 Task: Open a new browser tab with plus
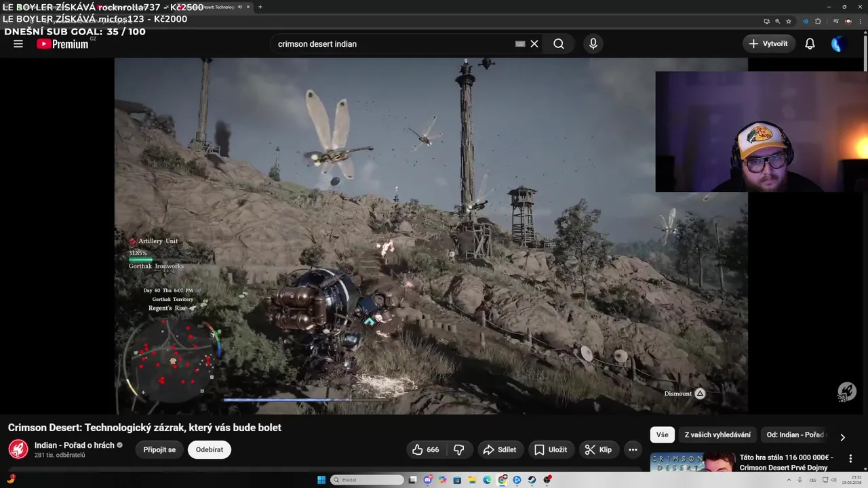[260, 7]
